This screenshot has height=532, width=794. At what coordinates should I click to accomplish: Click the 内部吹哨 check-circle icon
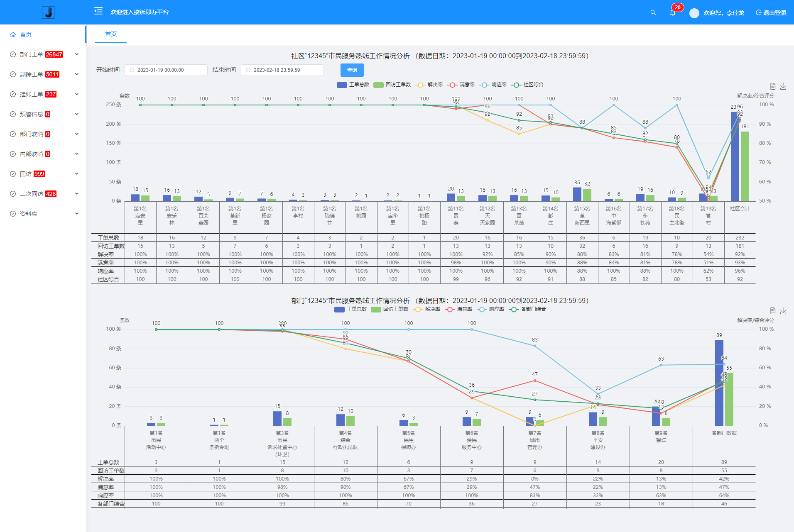pos(13,154)
